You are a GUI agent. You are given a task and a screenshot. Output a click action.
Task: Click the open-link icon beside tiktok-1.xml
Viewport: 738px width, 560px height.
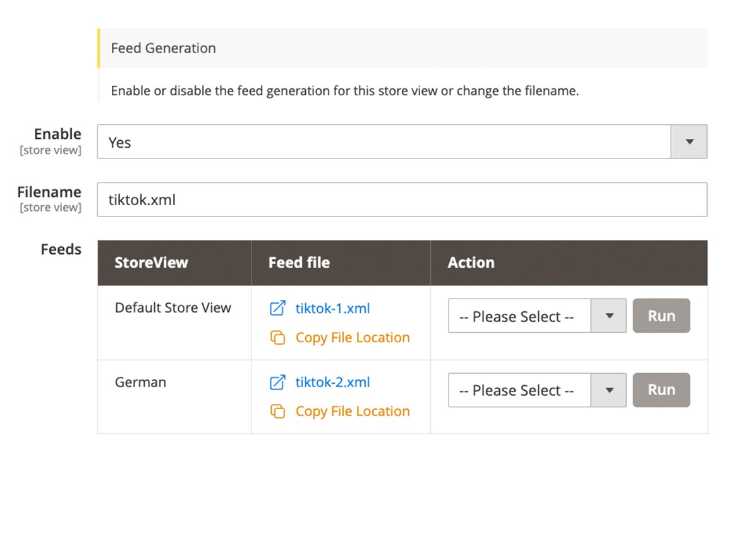click(x=277, y=309)
